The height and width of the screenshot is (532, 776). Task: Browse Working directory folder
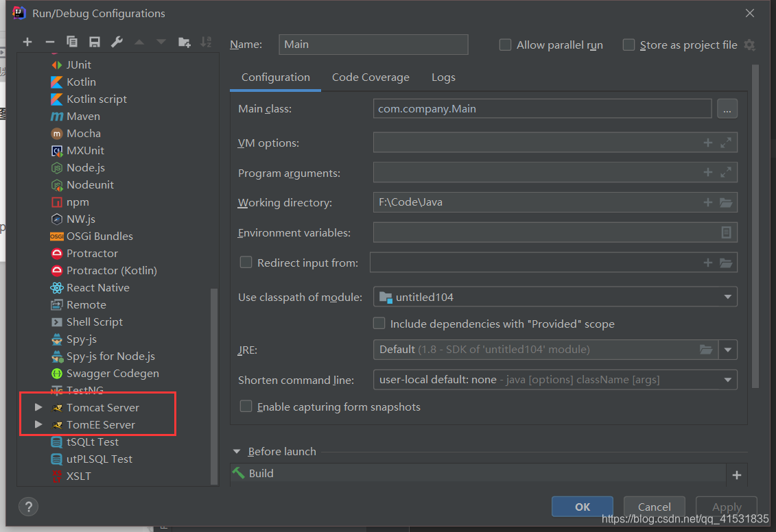tap(726, 202)
